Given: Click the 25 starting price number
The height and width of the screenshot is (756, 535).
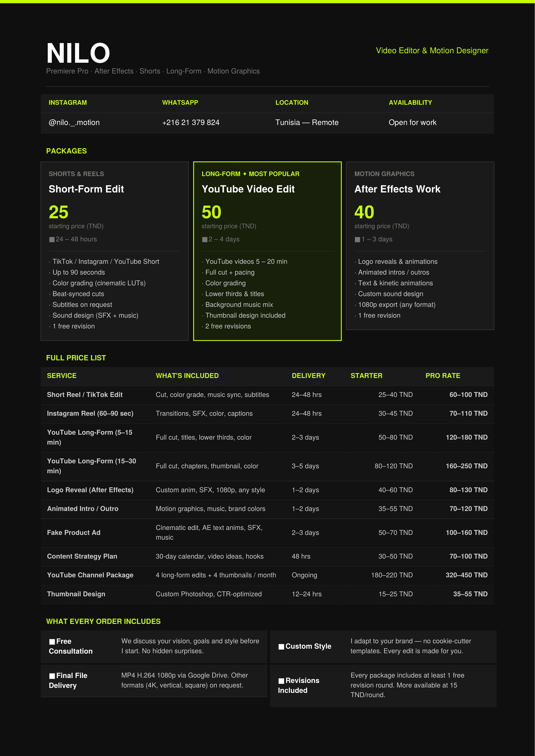Looking at the screenshot, I should coord(59,212).
